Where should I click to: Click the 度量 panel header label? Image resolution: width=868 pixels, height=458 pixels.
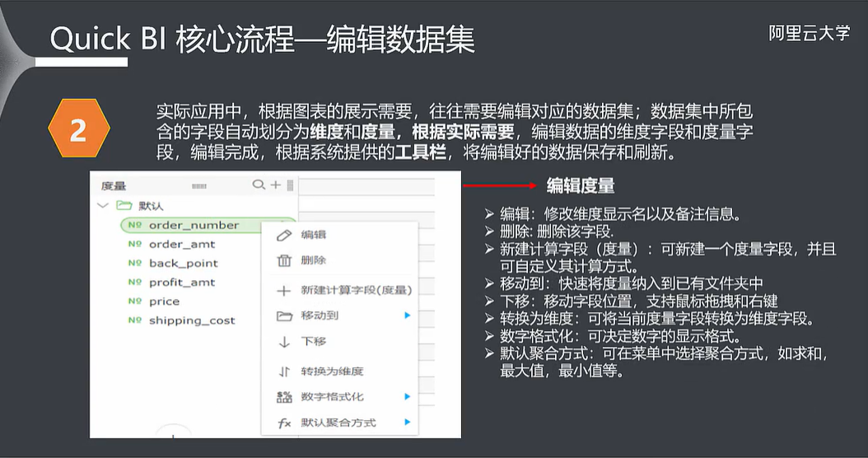pos(114,186)
